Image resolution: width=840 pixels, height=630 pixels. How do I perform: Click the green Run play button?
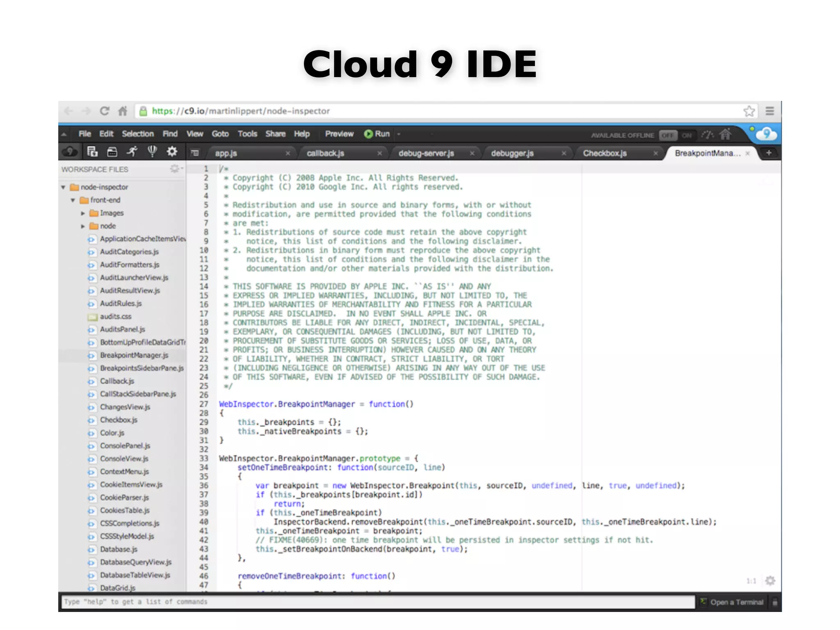[368, 134]
